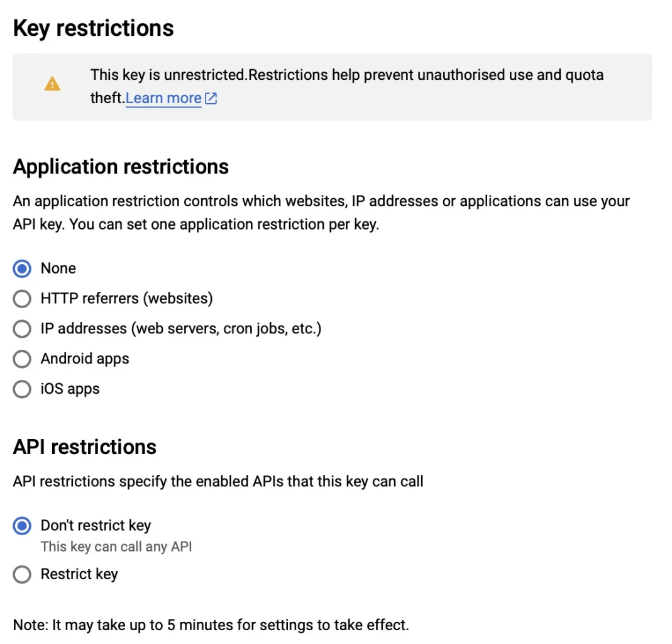Click the application restriction description paragraph
Viewport: 672px width, 644px height.
click(x=321, y=213)
